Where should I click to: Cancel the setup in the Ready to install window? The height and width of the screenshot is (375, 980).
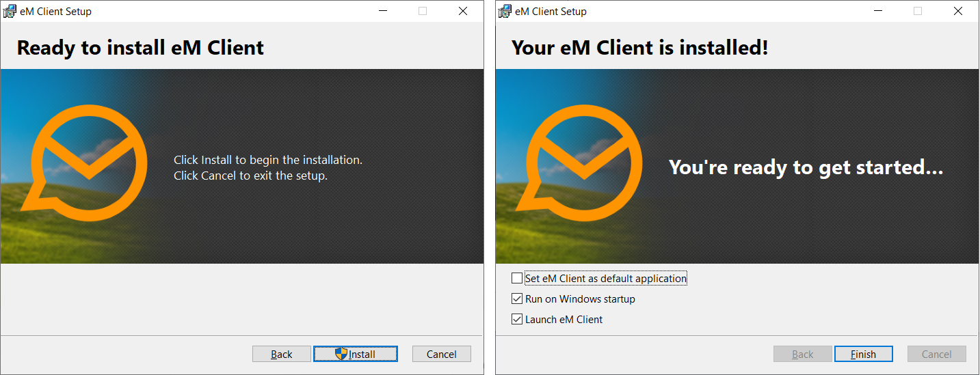click(x=441, y=354)
